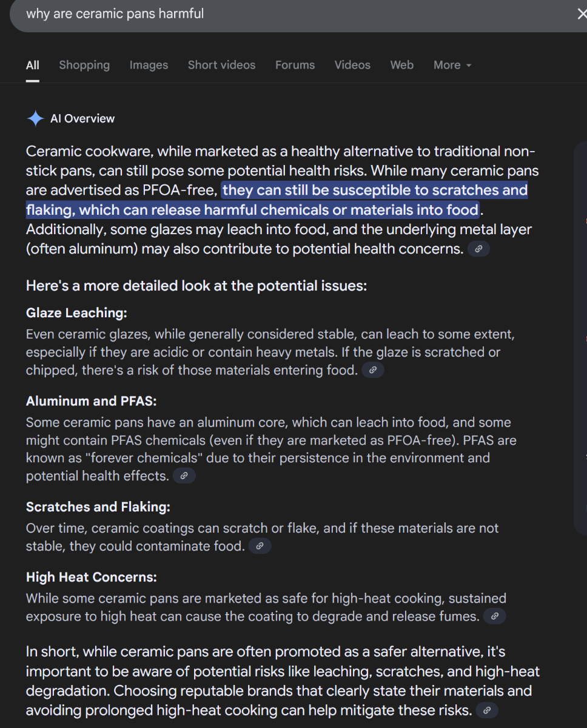
Task: Open source link icon under Glaze Leaching
Action: [373, 370]
